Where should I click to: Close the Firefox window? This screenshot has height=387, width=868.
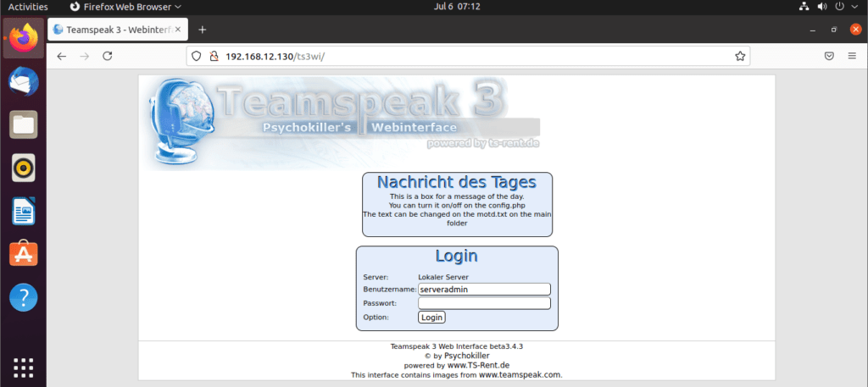point(855,30)
